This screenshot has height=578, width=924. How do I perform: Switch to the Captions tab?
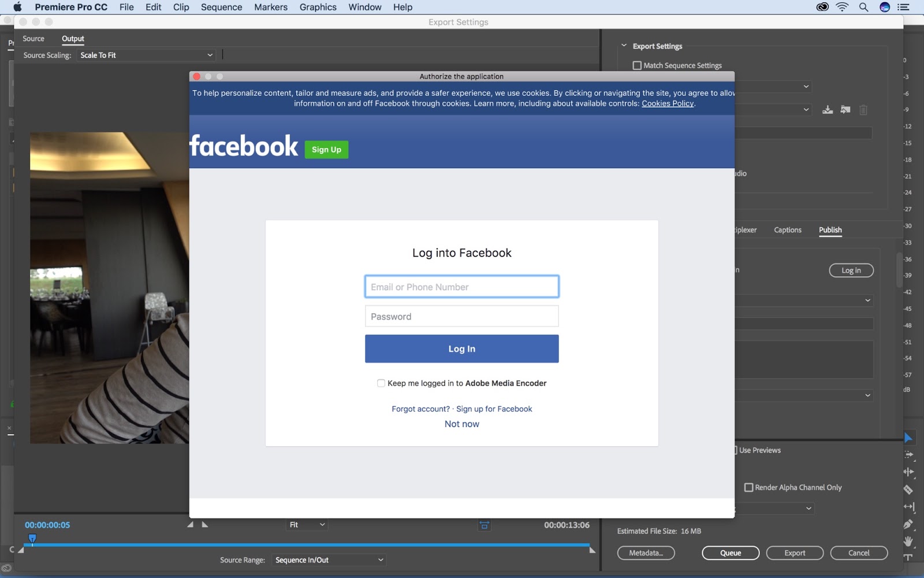click(788, 229)
